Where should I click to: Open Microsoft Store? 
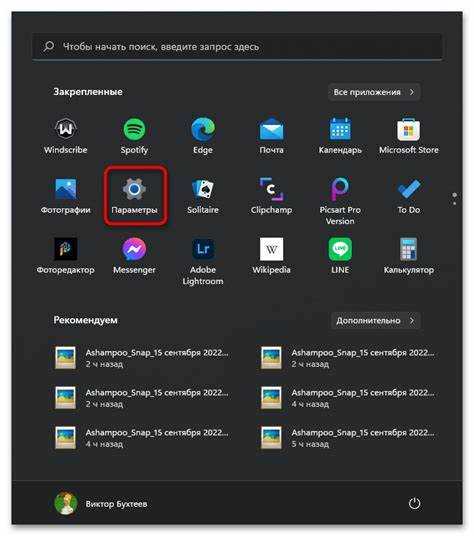pos(409,136)
